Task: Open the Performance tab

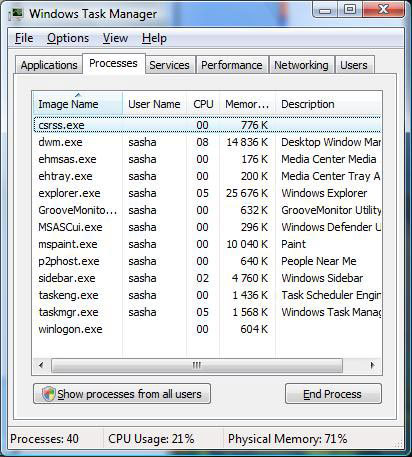Action: tap(232, 65)
